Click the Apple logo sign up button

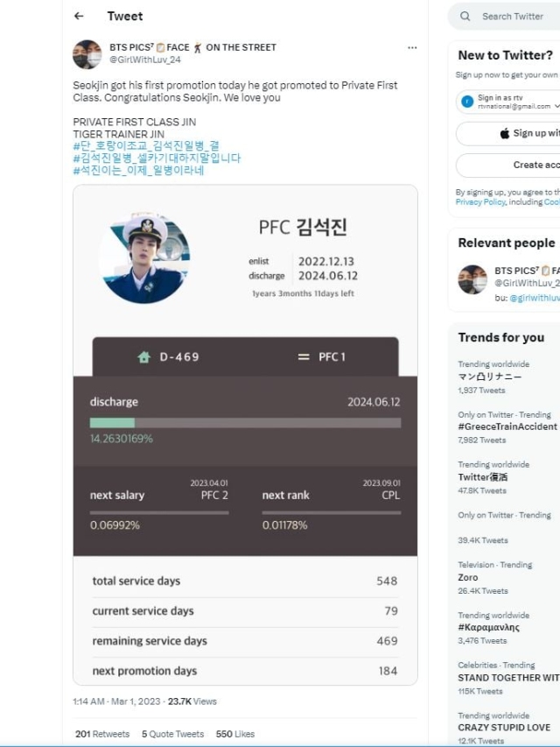click(x=507, y=133)
